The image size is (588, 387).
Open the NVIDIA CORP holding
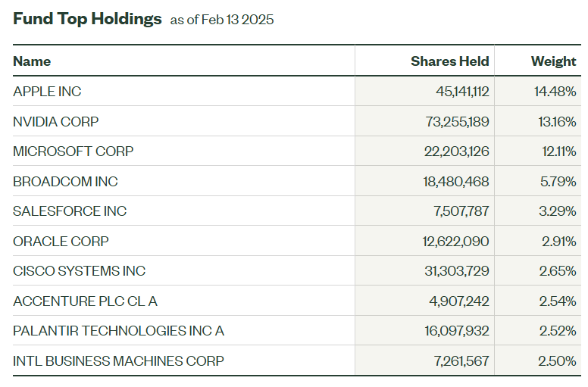click(x=55, y=121)
